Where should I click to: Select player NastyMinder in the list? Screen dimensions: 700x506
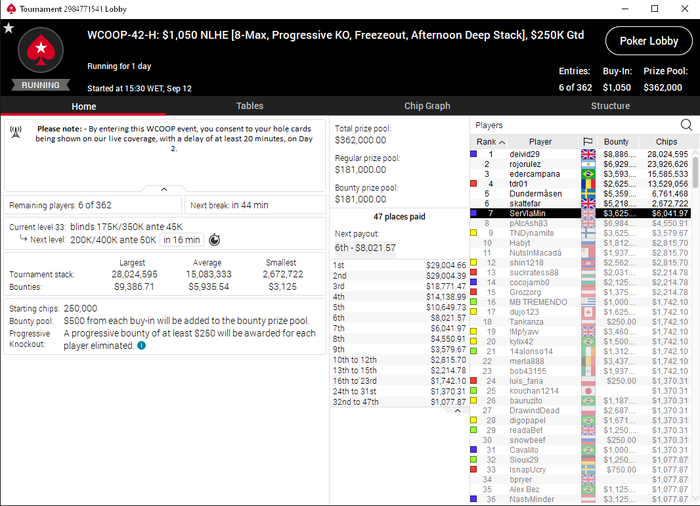click(x=580, y=499)
